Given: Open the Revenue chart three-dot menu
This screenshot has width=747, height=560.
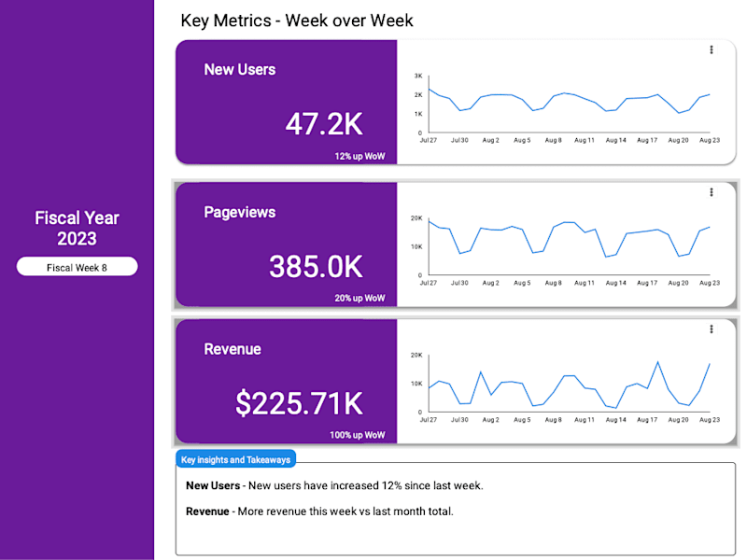Looking at the screenshot, I should [x=712, y=329].
